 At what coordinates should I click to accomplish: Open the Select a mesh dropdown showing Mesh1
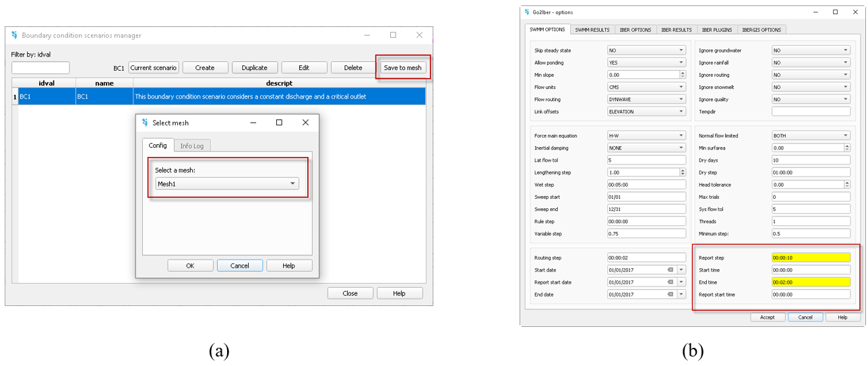pos(227,183)
